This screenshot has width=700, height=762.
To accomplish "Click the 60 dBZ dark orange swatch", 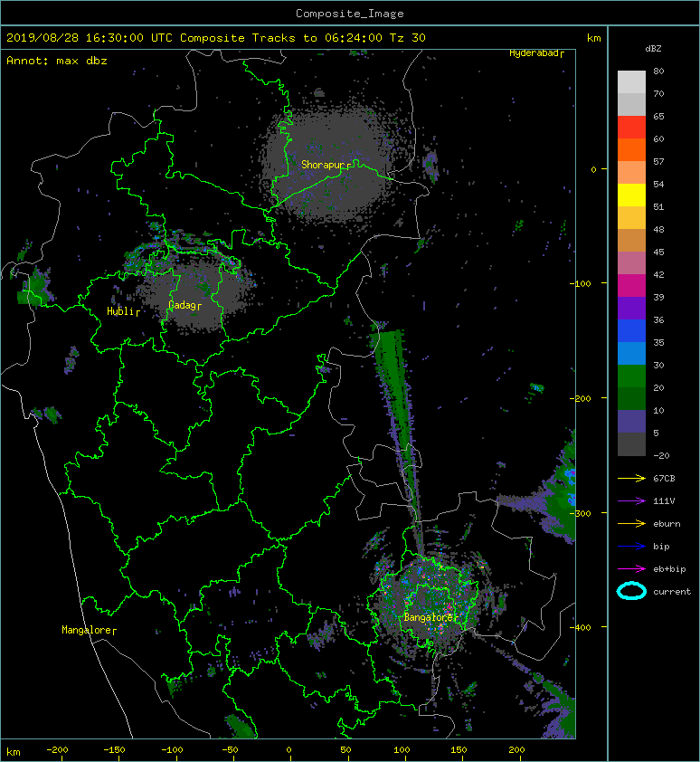I will 631,149.
